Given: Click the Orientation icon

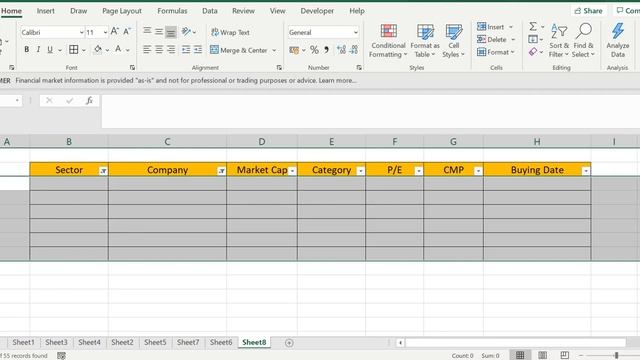Looking at the screenshot, I should point(187,31).
